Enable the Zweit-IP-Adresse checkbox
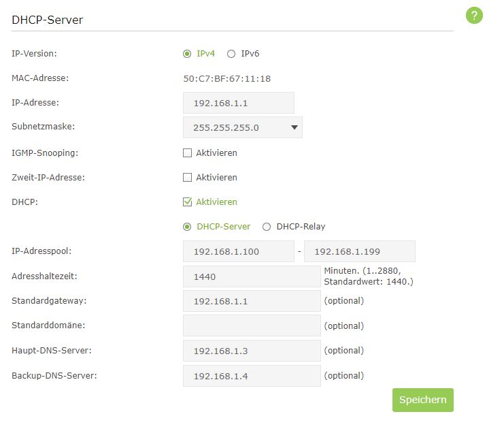The height and width of the screenshot is (429, 504). click(x=188, y=178)
